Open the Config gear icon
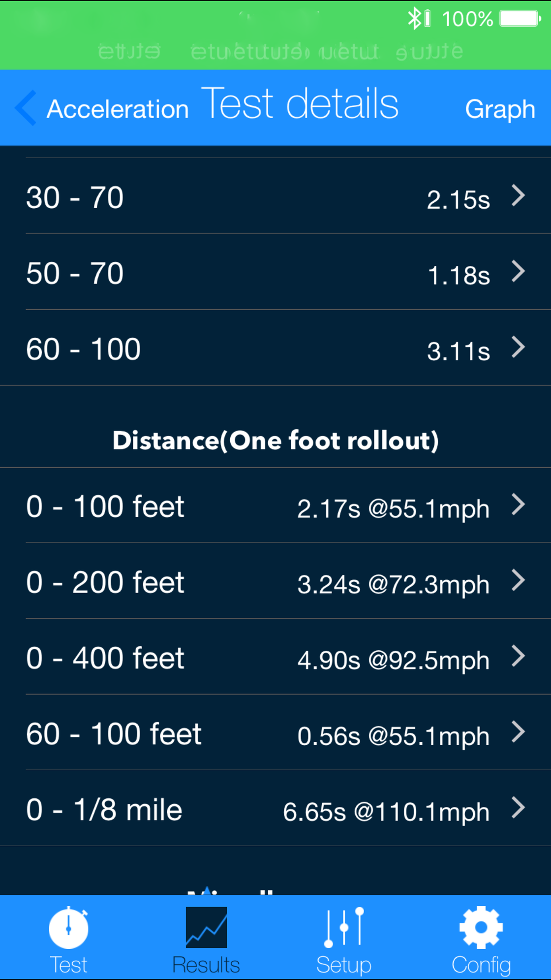 point(481,927)
